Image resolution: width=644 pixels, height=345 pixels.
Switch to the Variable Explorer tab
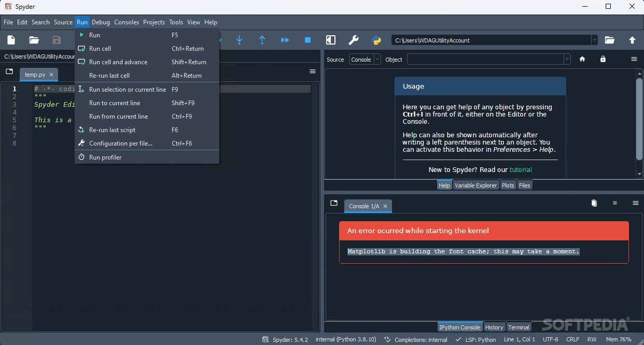point(476,185)
